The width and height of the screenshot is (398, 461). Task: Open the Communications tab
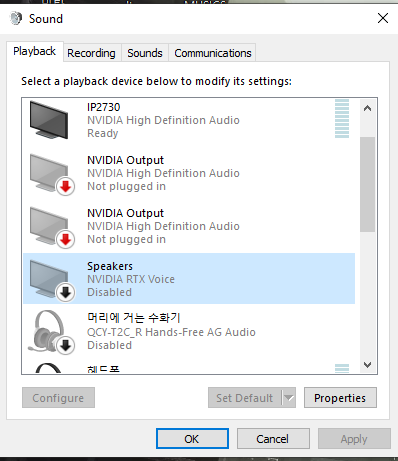pos(213,53)
